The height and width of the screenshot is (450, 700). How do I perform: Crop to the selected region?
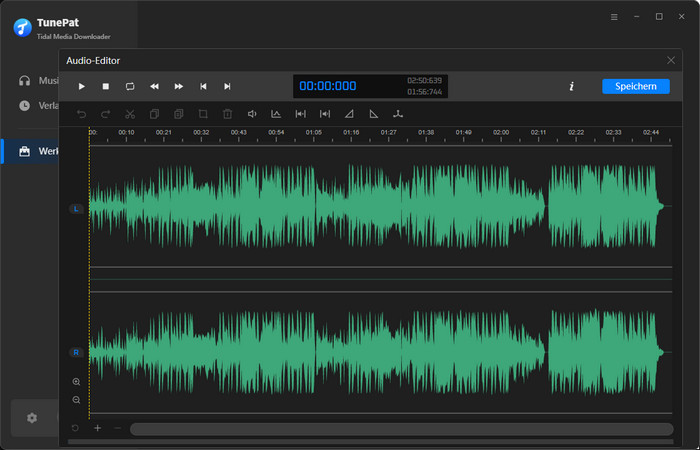(203, 114)
